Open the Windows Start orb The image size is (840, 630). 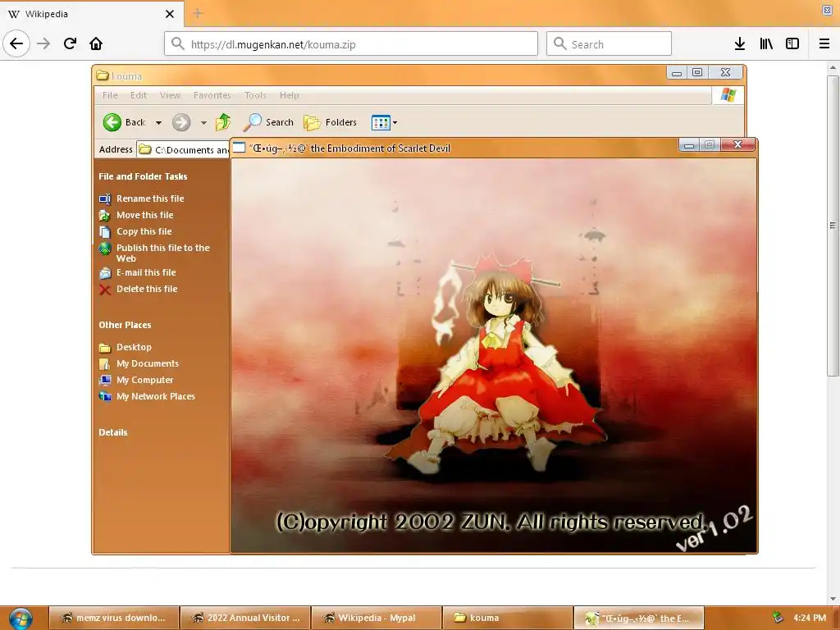click(21, 619)
